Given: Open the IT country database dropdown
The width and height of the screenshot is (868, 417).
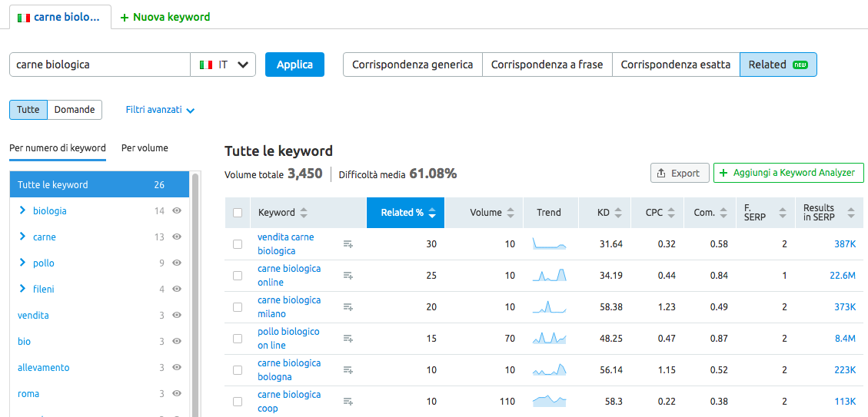Looking at the screenshot, I should (x=223, y=65).
